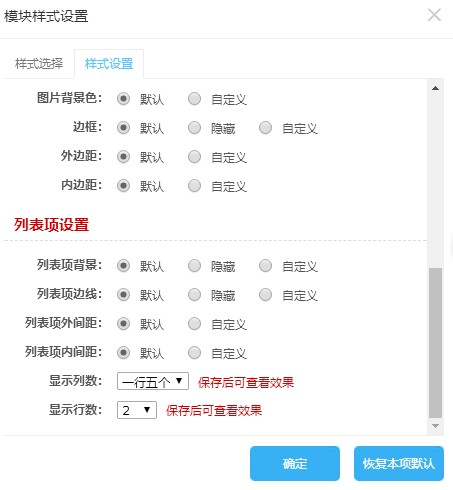The image size is (453, 490).
Task: Click the 确定 button
Action: (295, 463)
